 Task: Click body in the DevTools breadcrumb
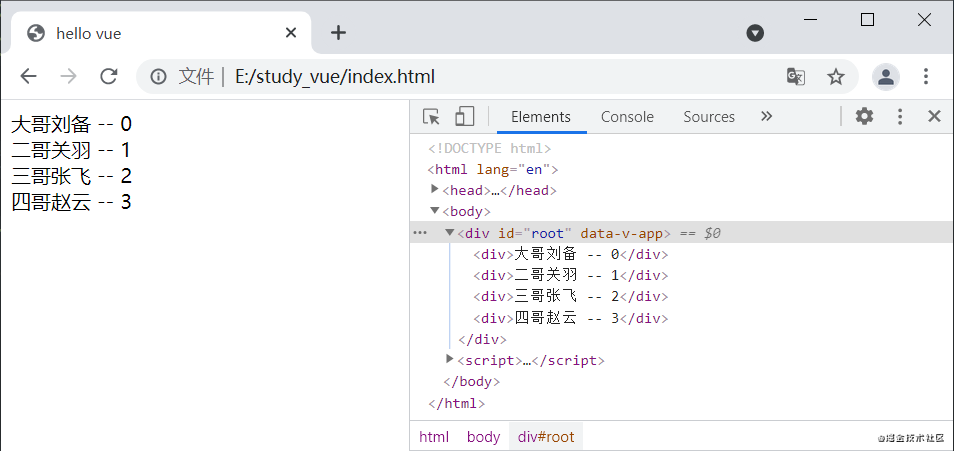(x=483, y=436)
